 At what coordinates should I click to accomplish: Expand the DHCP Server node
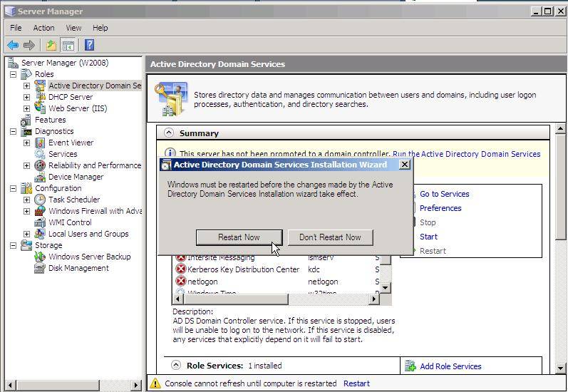(27, 97)
